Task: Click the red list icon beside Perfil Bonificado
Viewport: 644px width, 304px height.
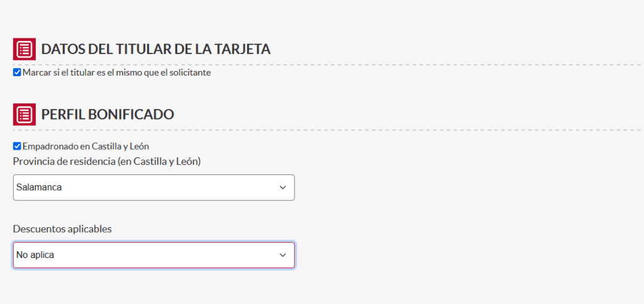Action: 24,114
